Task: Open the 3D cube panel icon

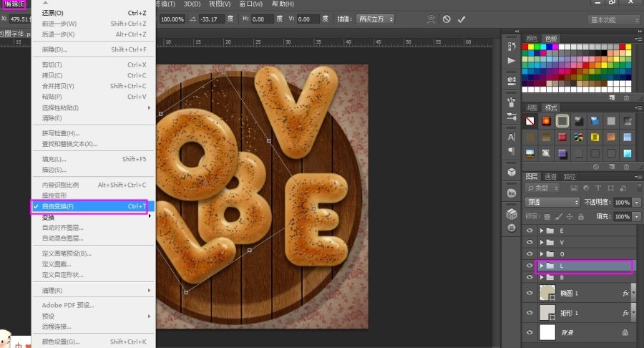Action: click(x=512, y=172)
